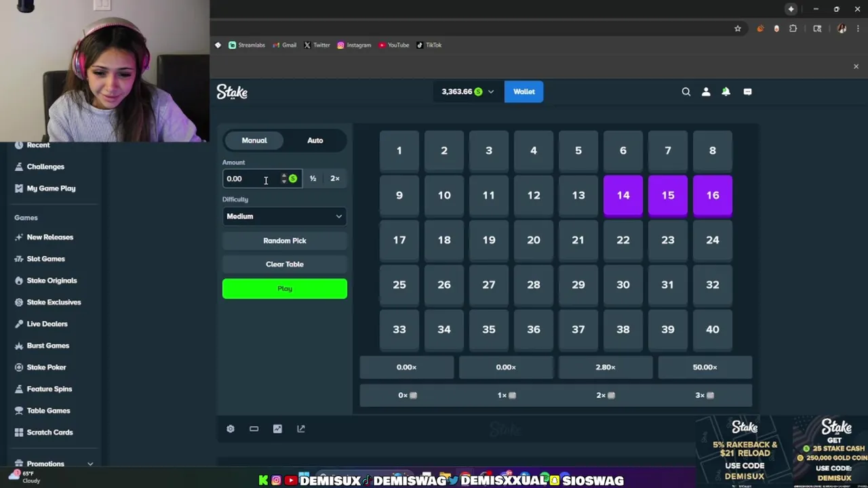This screenshot has width=868, height=488.
Task: Open the game settings gear icon
Action: pos(230,429)
